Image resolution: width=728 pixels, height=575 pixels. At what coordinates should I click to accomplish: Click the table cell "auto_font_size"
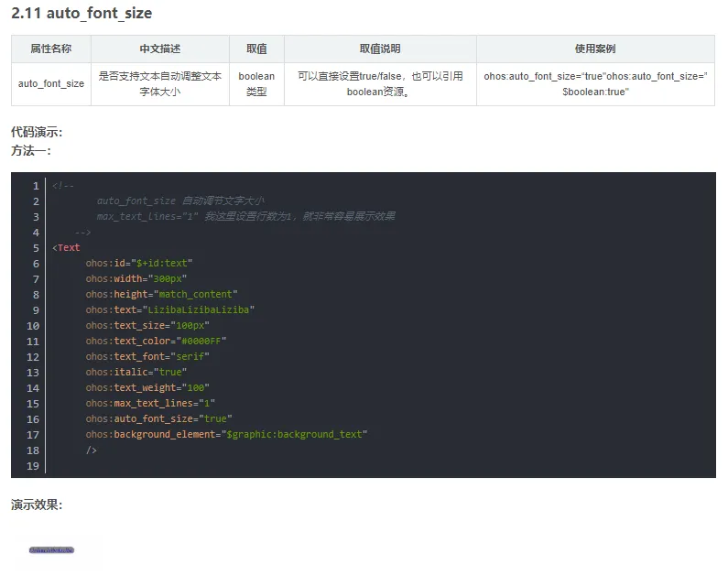(51, 84)
